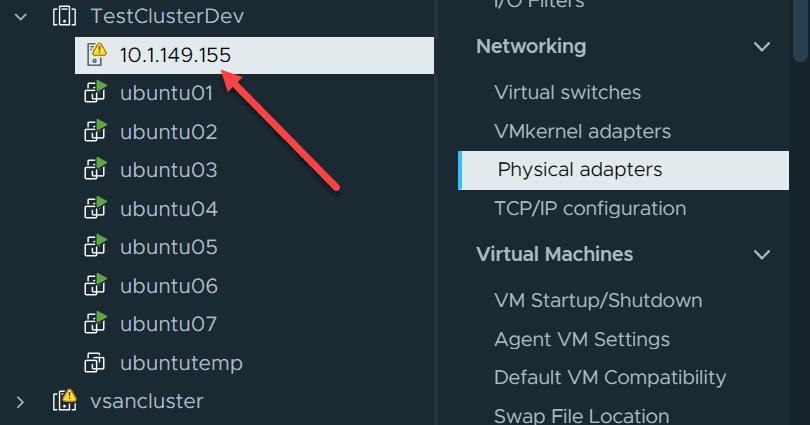Open Virtual switches settings
The height and width of the screenshot is (425, 810).
tap(567, 93)
